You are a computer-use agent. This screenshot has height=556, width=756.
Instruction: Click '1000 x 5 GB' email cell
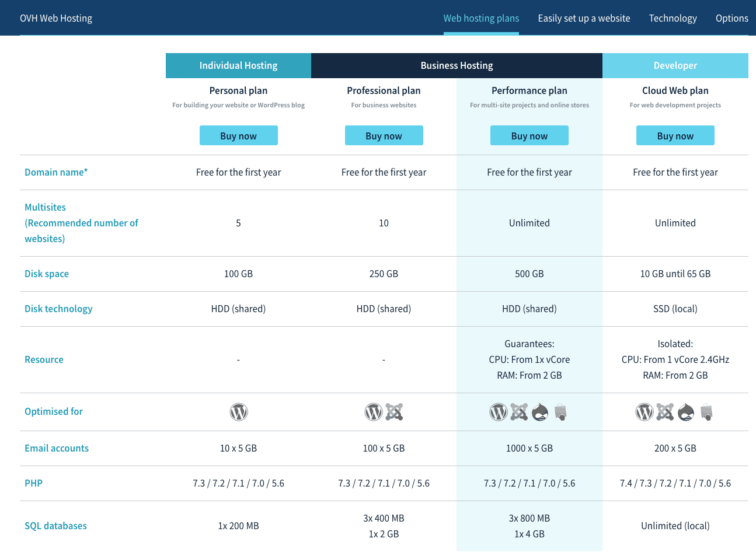(529, 448)
